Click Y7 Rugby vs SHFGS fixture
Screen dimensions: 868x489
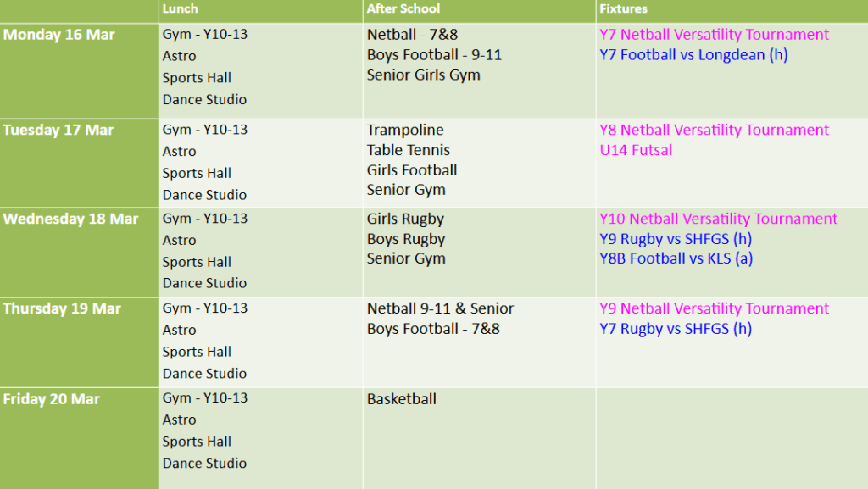click(x=676, y=329)
